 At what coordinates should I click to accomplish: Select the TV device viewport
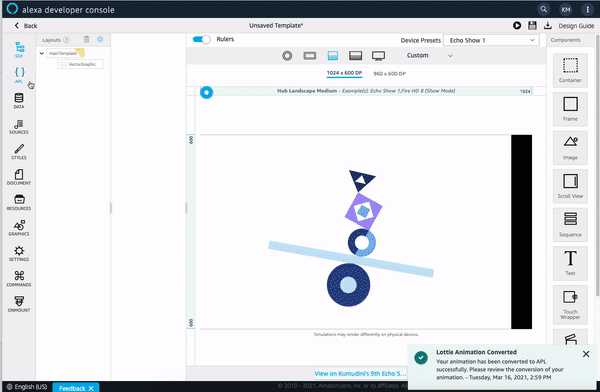(378, 56)
